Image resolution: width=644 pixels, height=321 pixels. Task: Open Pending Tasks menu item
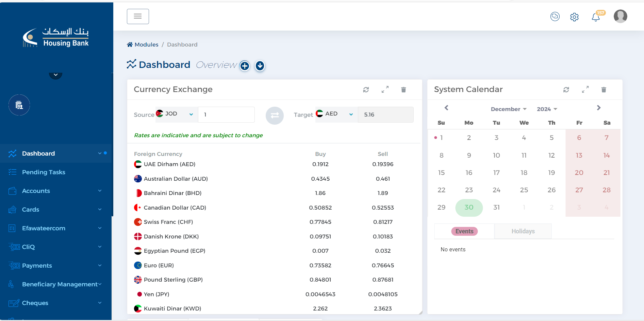click(56, 172)
